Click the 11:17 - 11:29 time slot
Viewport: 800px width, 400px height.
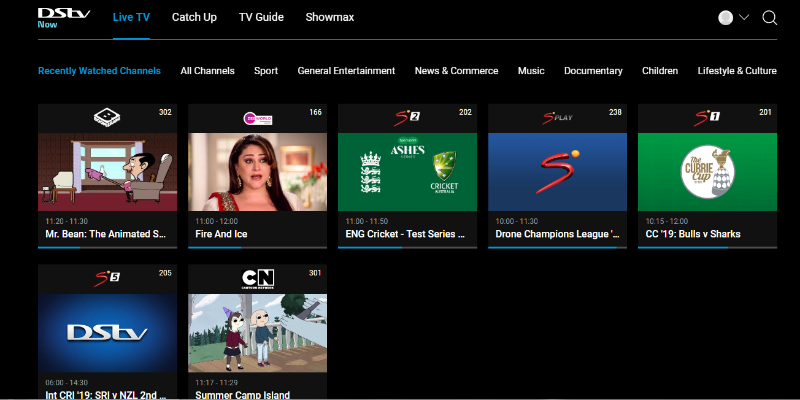[216, 383]
